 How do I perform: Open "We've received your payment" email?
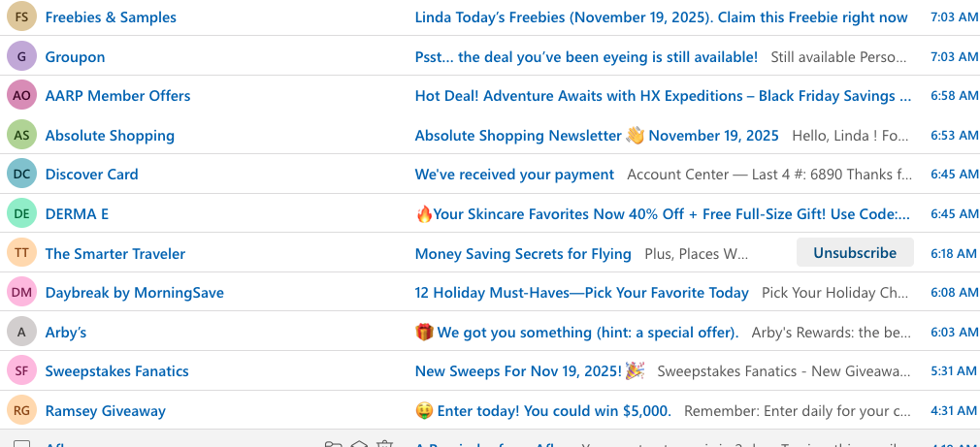(x=514, y=175)
